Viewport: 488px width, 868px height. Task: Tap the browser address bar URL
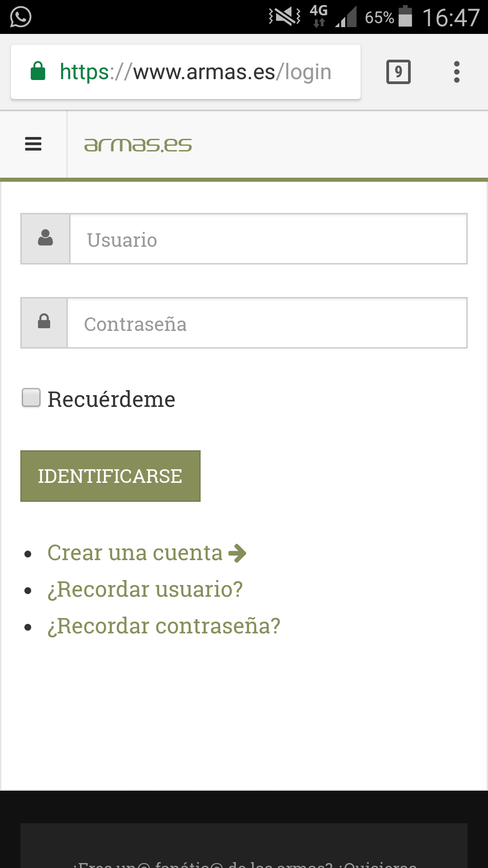[x=196, y=72]
